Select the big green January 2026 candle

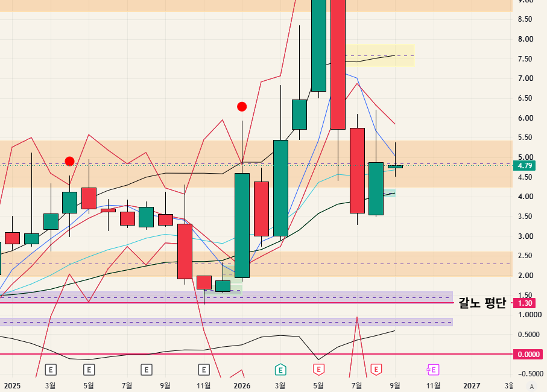[242, 226]
